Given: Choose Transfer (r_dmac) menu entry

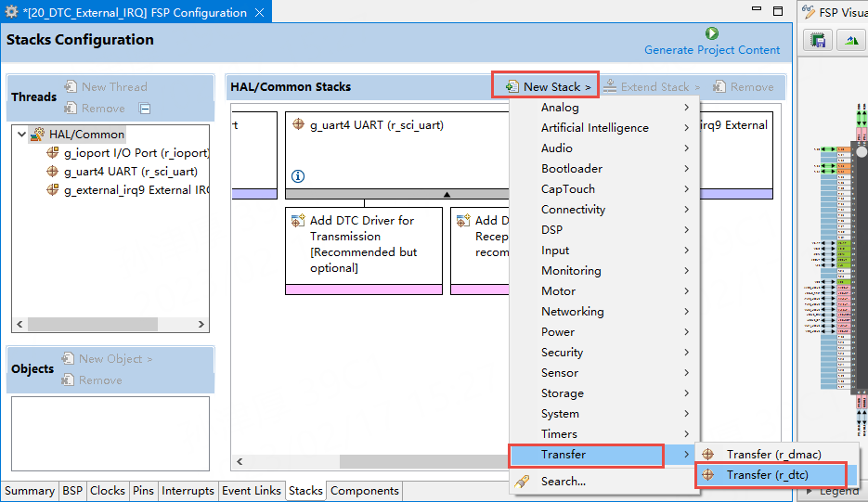Looking at the screenshot, I should (773, 455).
